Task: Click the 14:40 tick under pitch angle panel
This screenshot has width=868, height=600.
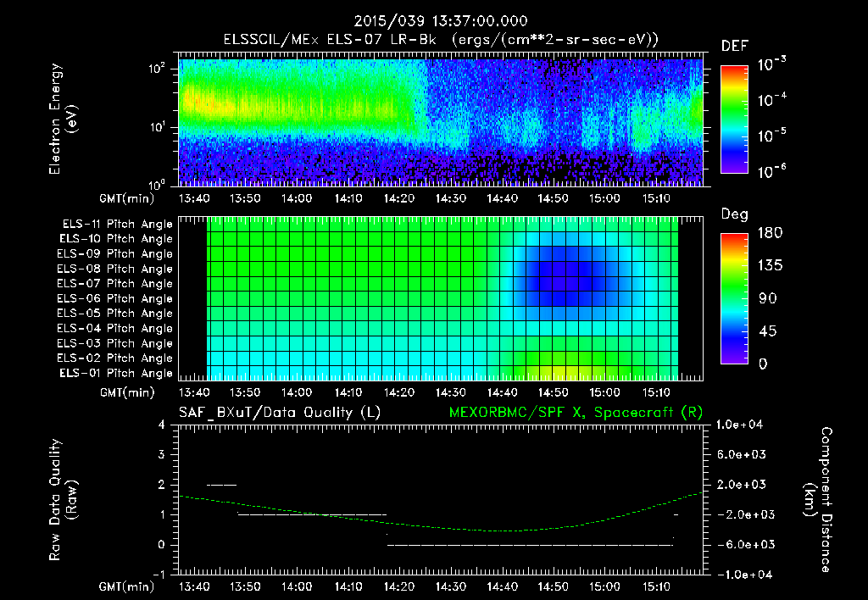Action: coord(502,392)
